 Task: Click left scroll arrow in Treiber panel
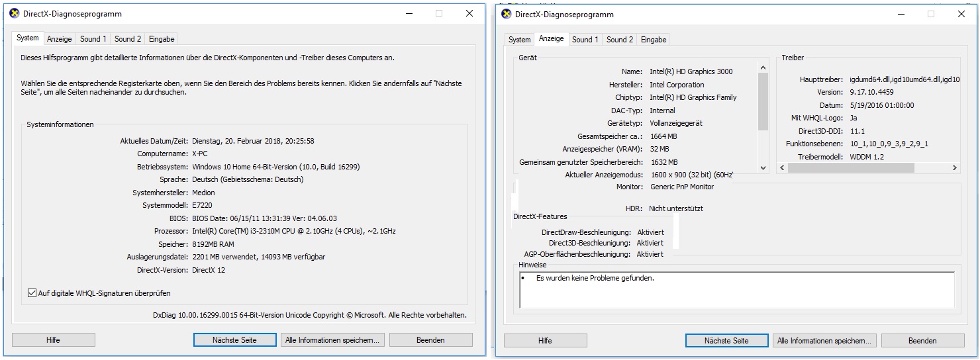coord(783,168)
